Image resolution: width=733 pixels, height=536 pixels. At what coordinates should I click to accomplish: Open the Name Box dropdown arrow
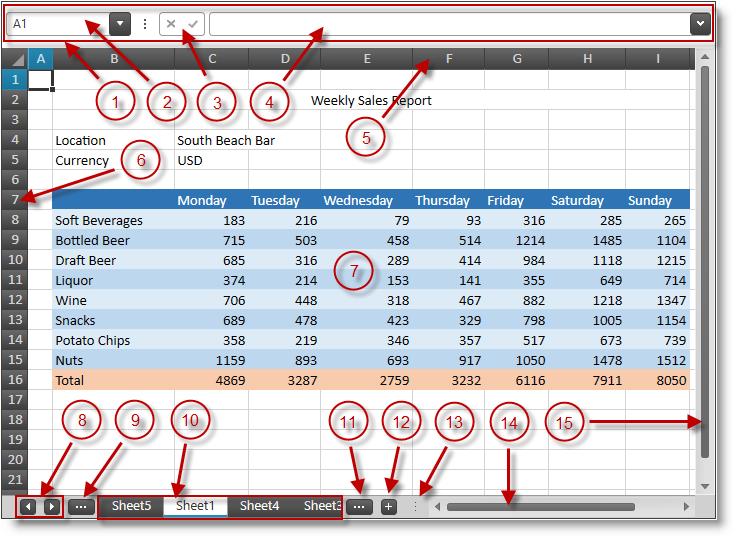coord(120,24)
